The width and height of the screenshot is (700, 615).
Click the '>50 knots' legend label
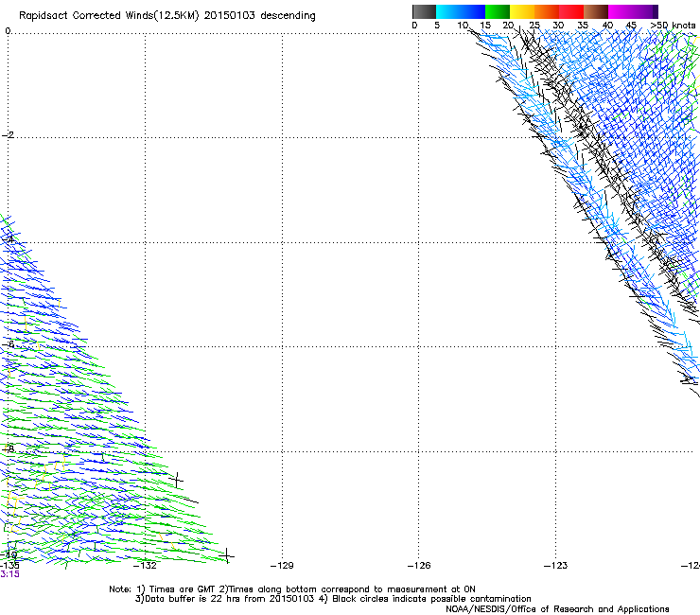pyautogui.click(x=673, y=26)
